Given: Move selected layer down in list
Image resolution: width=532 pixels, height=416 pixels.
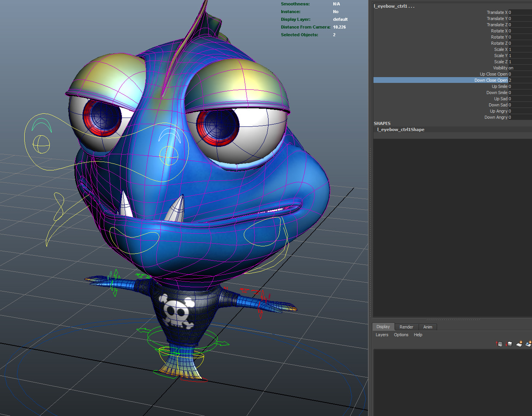Looking at the screenshot, I should pos(509,344).
